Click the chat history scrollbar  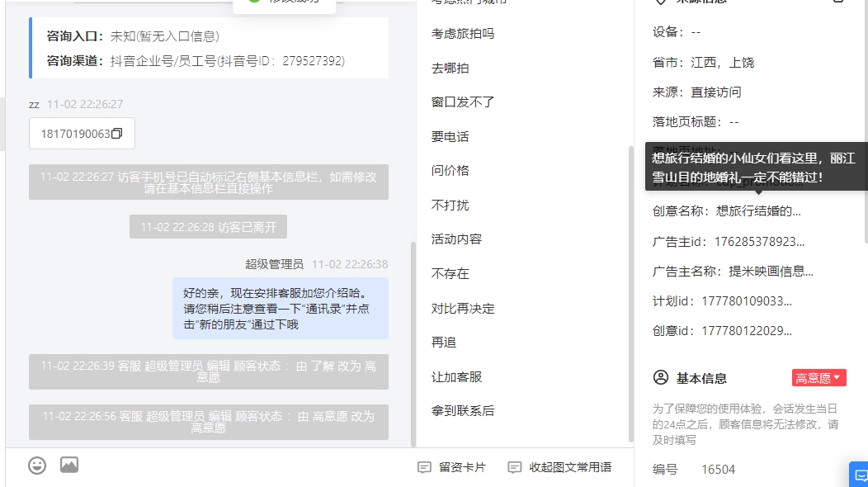[413, 343]
